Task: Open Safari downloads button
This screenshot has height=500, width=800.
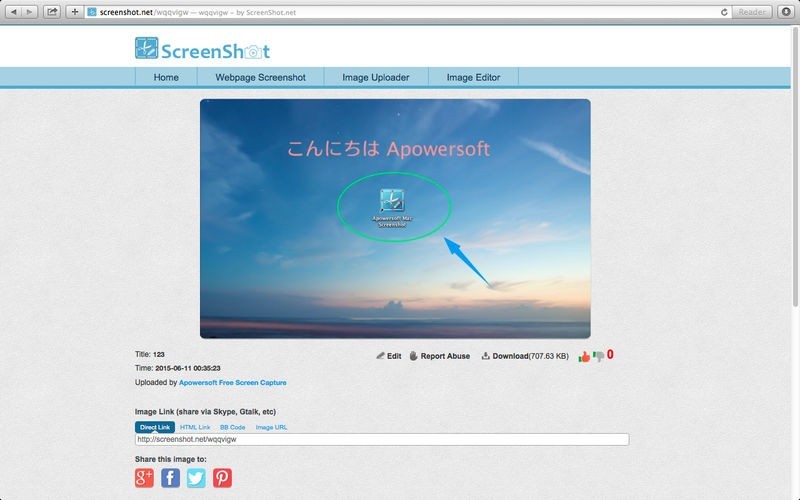Action: coord(786,12)
